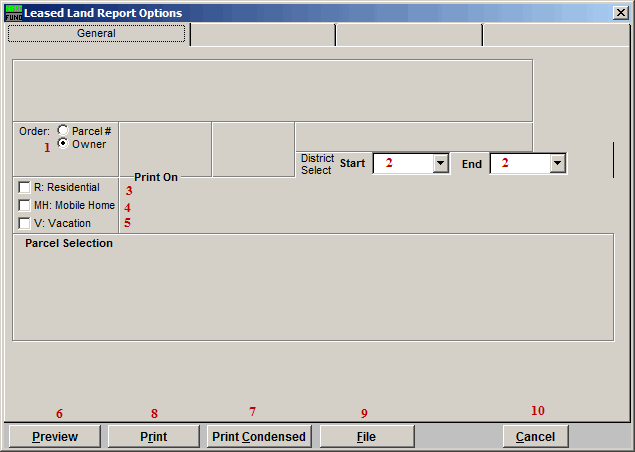The height and width of the screenshot is (452, 635).
Task: Click the Print Condensed button
Action: pos(260,437)
